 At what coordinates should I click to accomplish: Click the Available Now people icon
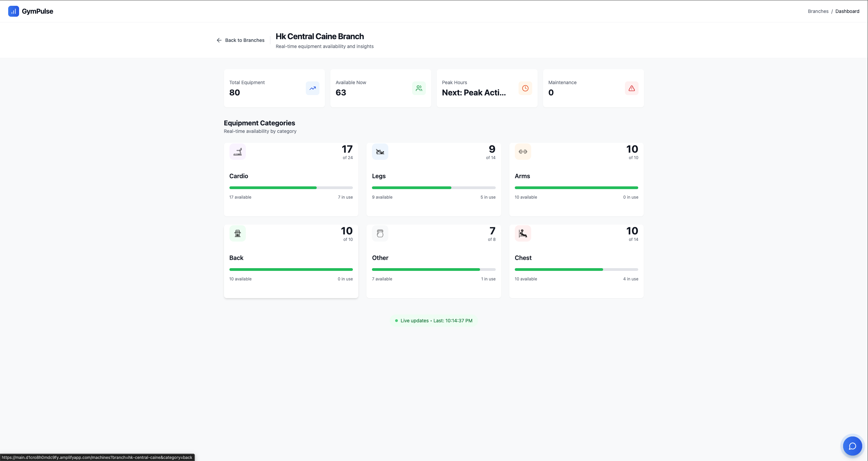click(419, 88)
